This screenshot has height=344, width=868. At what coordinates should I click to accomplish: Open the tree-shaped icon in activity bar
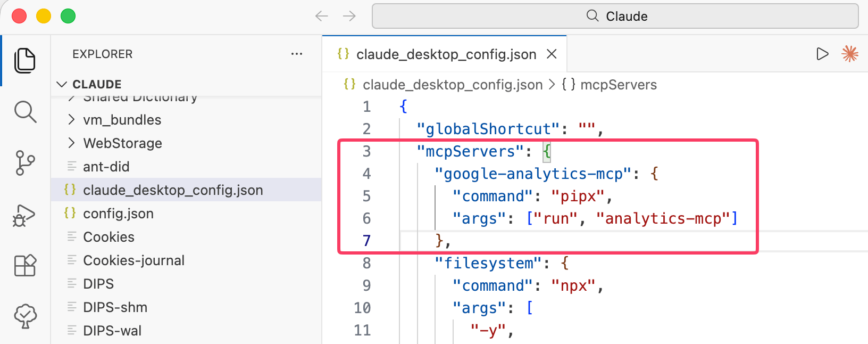click(25, 316)
